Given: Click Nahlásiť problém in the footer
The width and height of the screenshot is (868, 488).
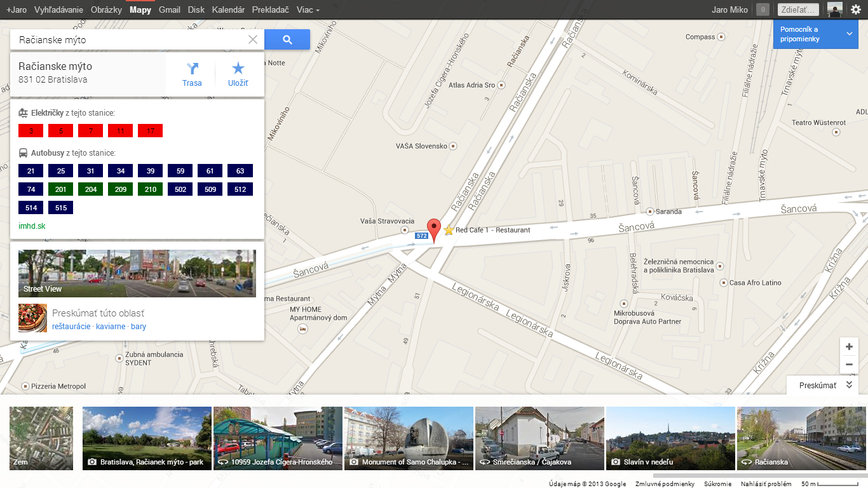Looking at the screenshot, I should (x=766, y=484).
